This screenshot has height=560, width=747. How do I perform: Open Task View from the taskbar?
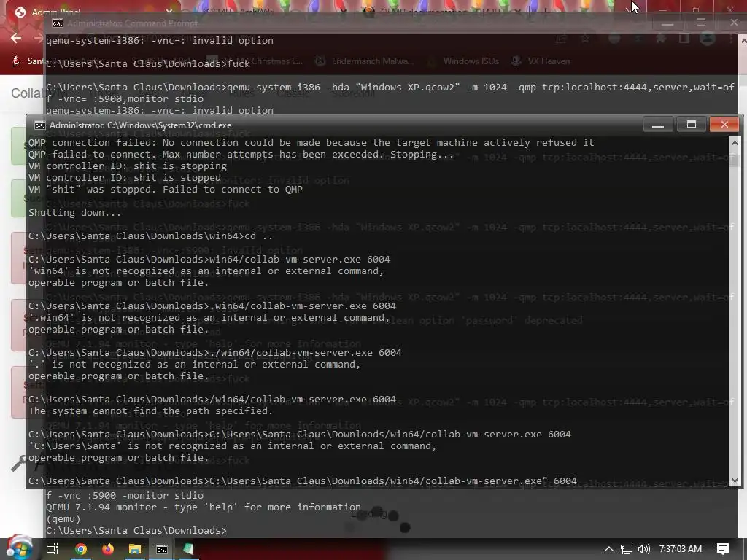(x=53, y=549)
